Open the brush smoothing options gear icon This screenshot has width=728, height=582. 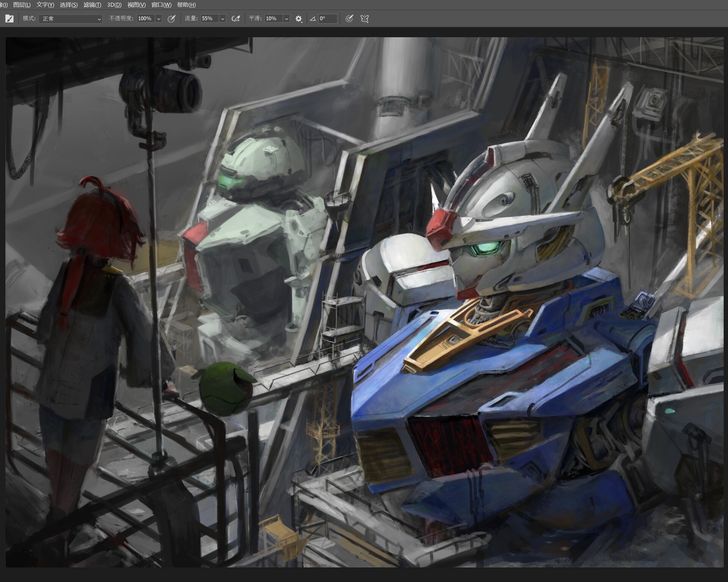298,19
